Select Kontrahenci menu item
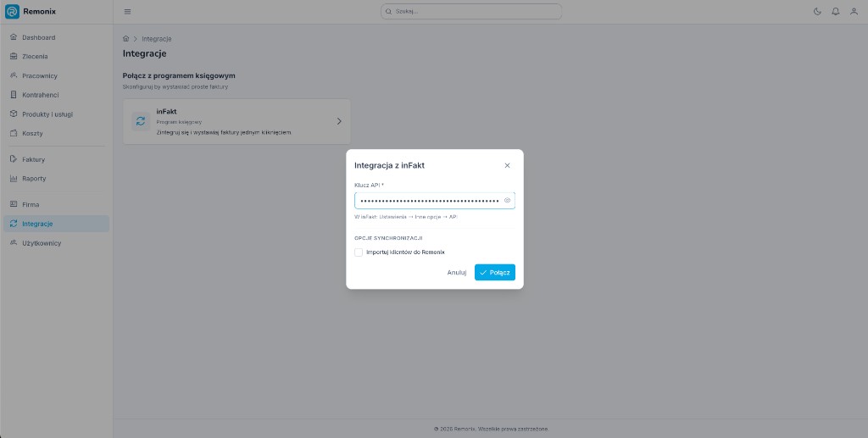 tap(57, 95)
